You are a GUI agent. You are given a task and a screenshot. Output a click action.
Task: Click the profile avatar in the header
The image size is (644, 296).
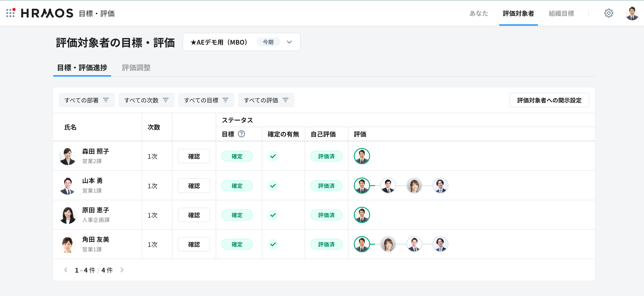632,13
